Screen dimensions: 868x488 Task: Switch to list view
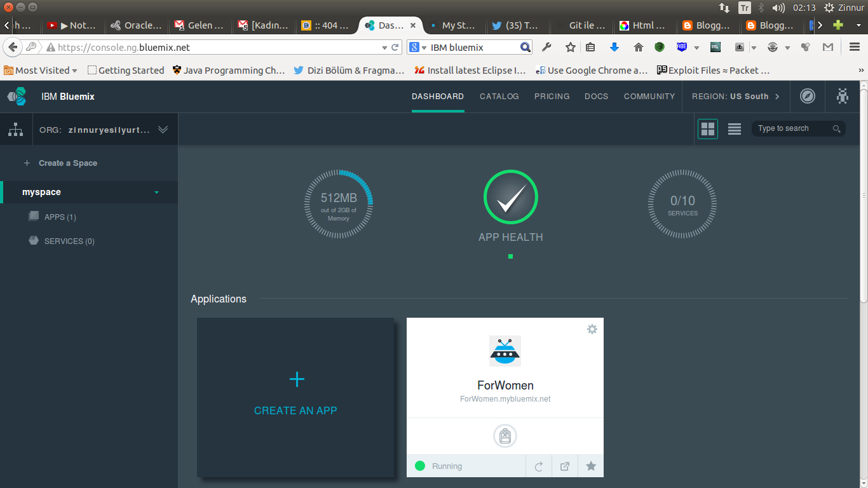click(735, 129)
